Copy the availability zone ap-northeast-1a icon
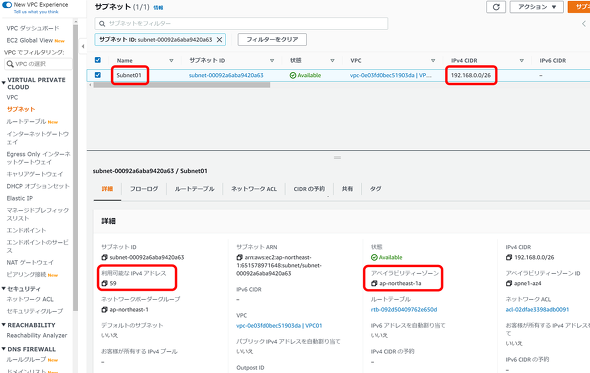590x373 pixels. pos(374,283)
